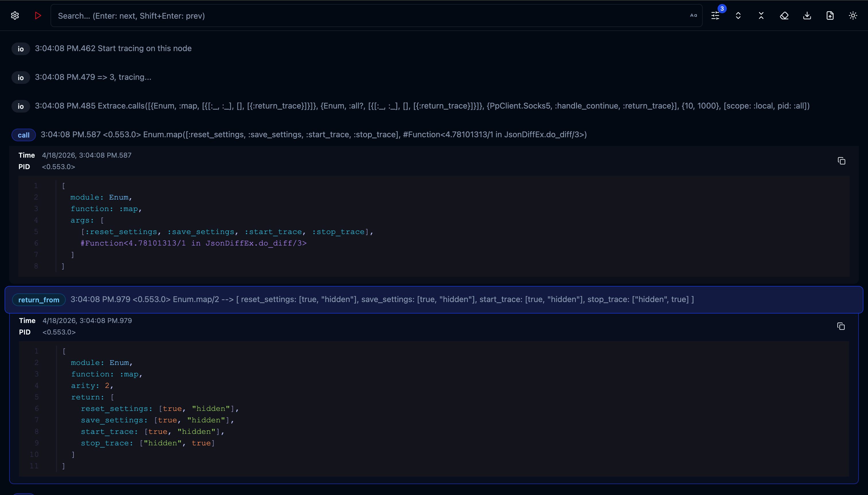
Task: Toggle the active filters badge showing 3
Action: pos(722,9)
